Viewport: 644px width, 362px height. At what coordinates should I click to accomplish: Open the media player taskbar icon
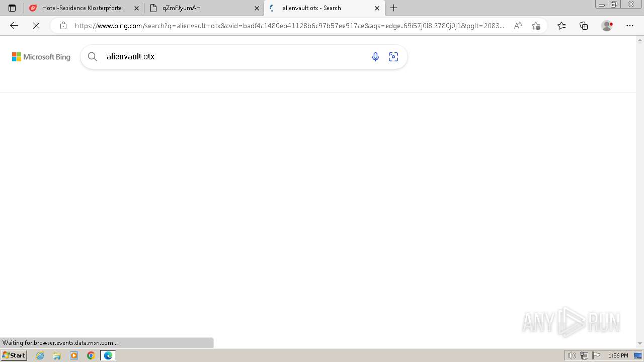pos(74,355)
